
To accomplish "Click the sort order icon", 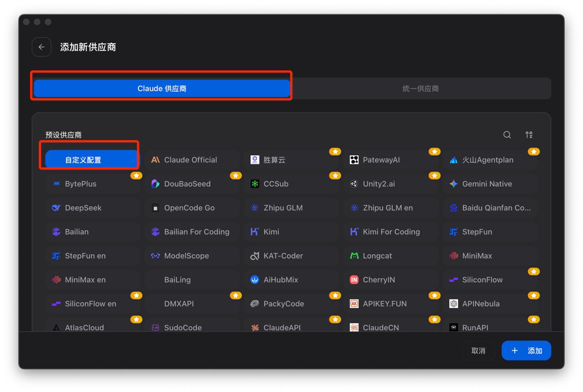I will pyautogui.click(x=529, y=135).
